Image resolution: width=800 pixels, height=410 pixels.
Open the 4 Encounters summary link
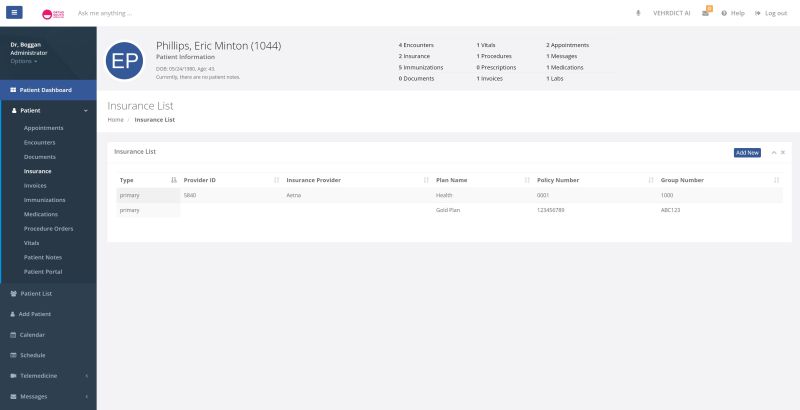pyautogui.click(x=416, y=45)
